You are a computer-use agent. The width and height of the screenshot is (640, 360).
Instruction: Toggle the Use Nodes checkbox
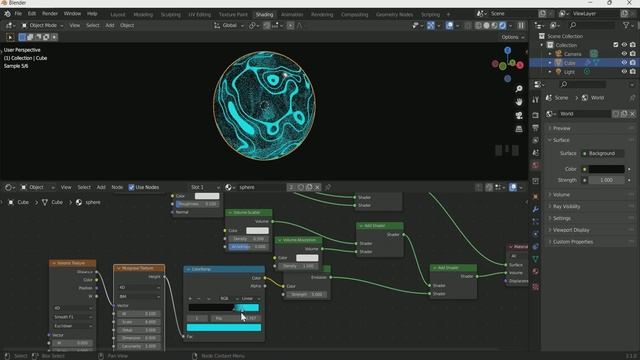131,187
